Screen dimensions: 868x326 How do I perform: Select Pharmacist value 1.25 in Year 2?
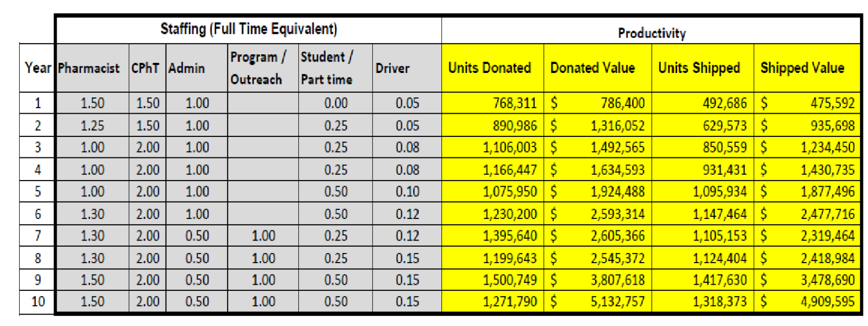93,126
